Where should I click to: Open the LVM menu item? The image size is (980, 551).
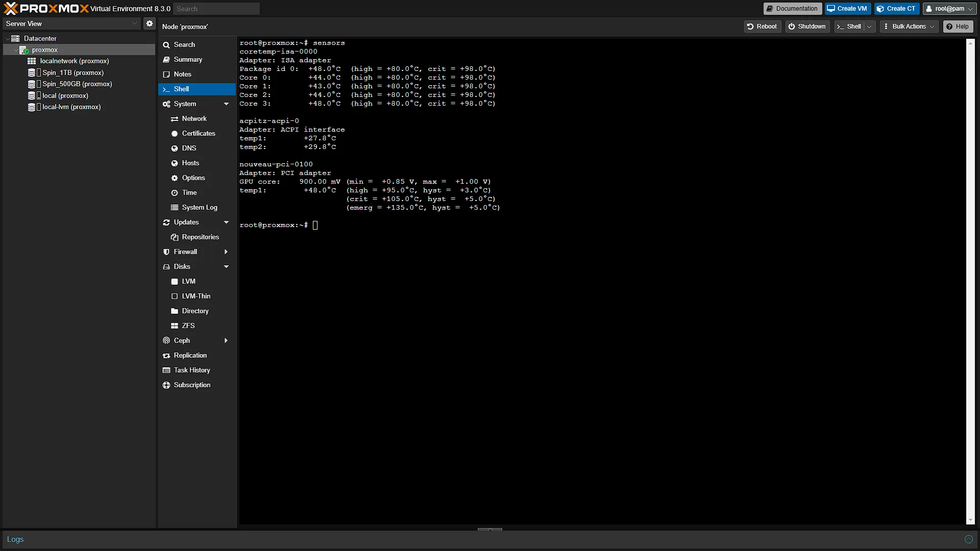[197, 282]
